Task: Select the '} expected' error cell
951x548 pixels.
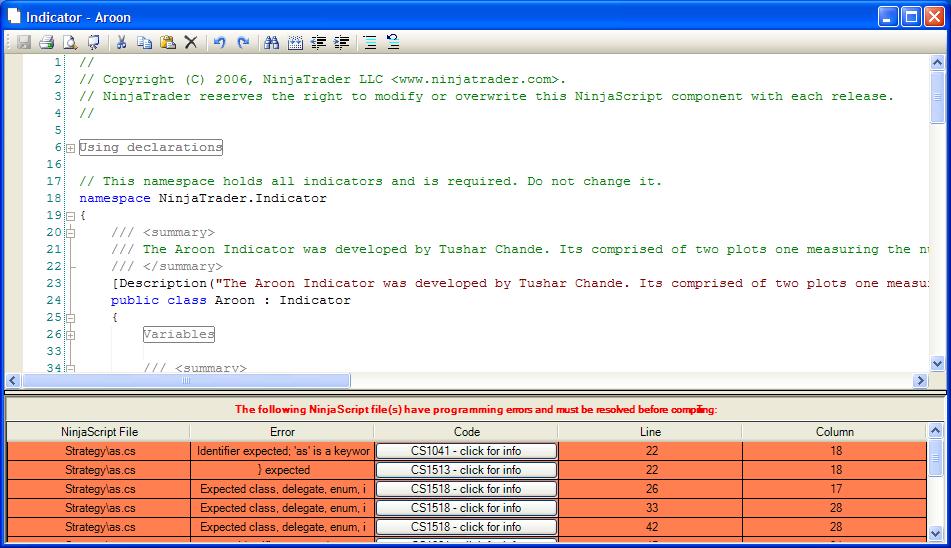Action: [x=282, y=470]
